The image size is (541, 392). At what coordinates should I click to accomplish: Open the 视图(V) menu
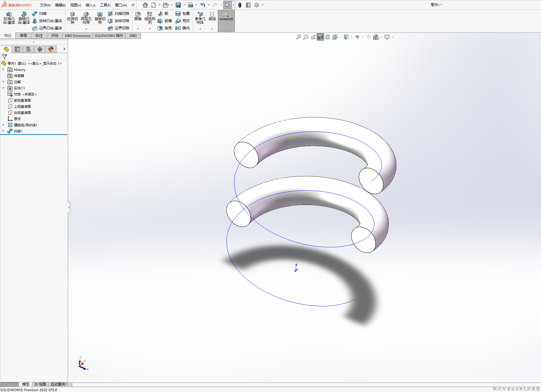tap(75, 5)
